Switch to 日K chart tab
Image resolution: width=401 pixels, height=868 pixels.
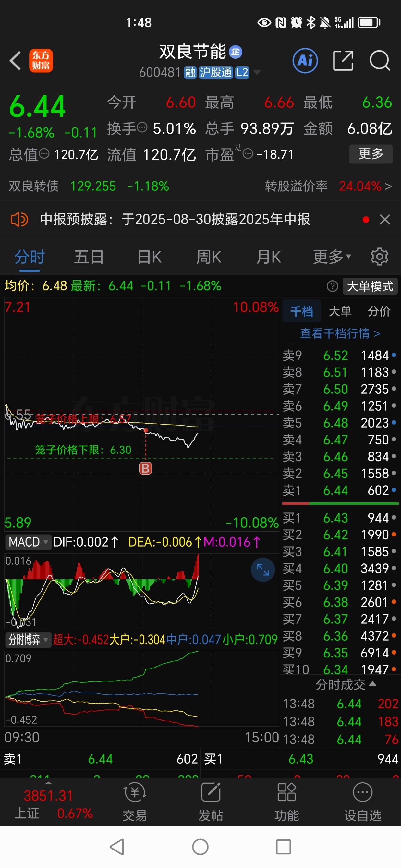click(x=150, y=257)
